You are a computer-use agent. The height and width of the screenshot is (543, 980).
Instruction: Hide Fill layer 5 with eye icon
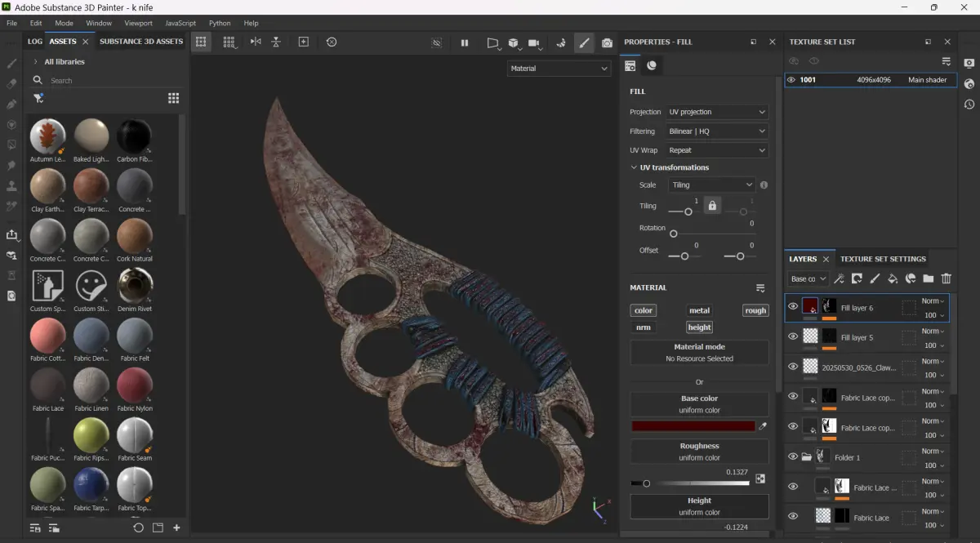pyautogui.click(x=792, y=336)
